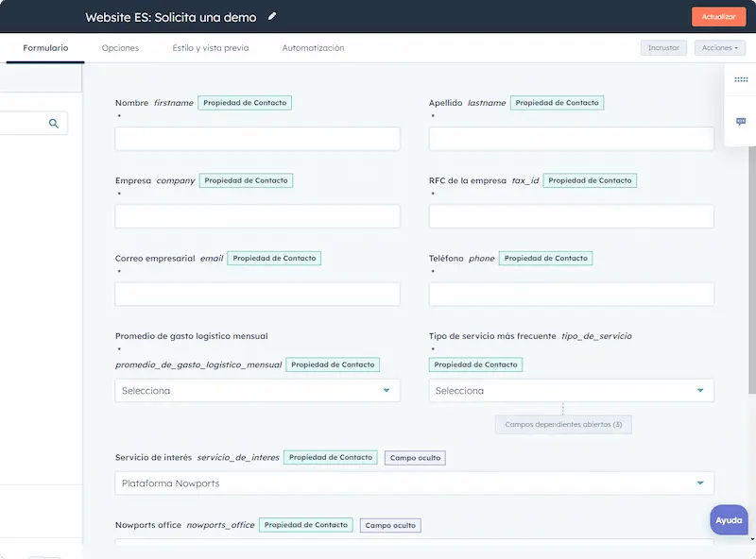This screenshot has width=756, height=559.
Task: Click the Nombre input field
Action: pos(257,139)
